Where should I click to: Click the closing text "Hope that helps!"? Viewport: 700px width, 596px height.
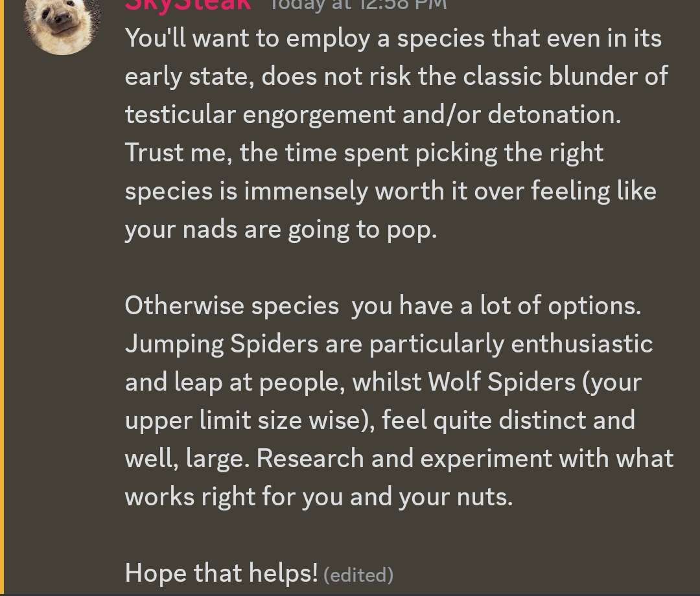coord(222,573)
